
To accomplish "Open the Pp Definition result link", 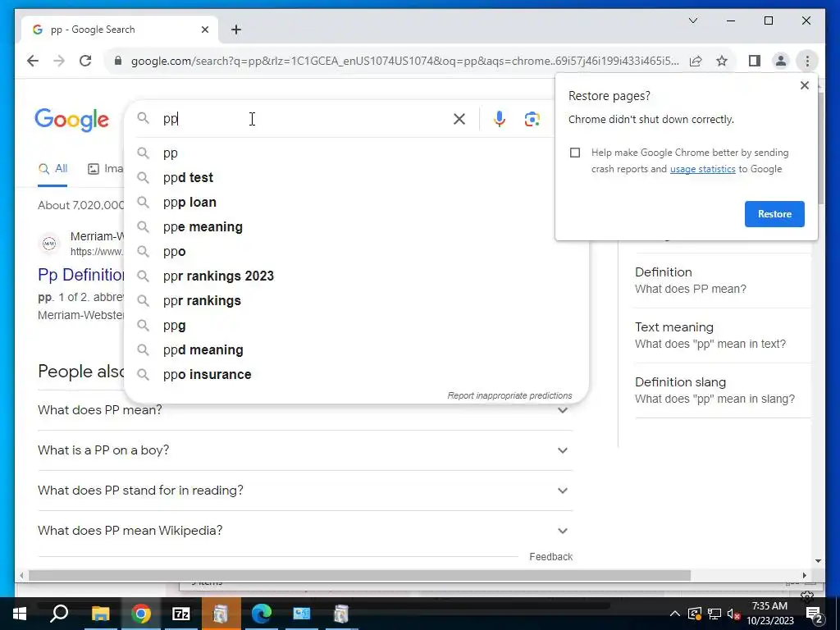I will tap(81, 275).
